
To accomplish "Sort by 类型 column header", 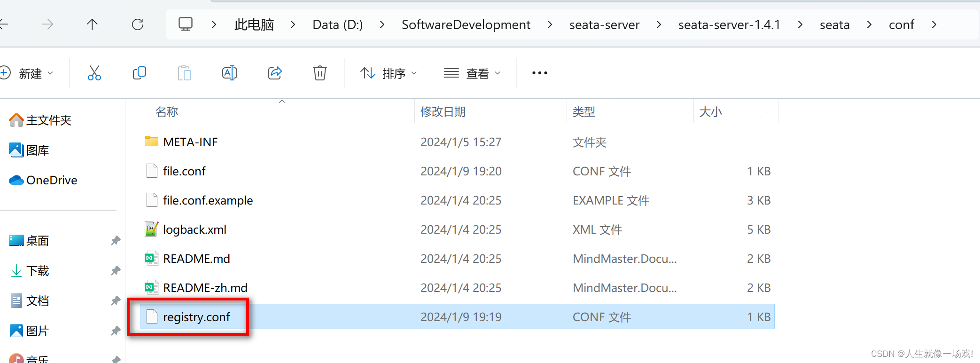I will click(x=584, y=112).
